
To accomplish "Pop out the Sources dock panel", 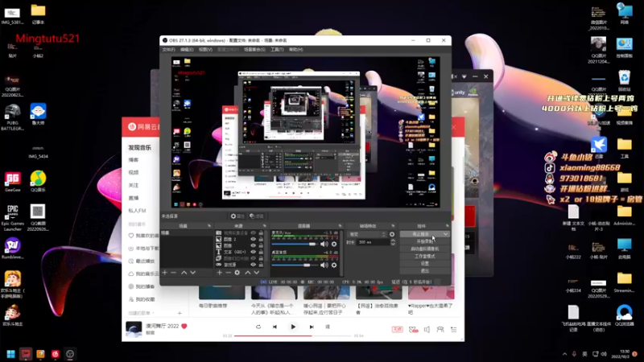I will pyautogui.click(x=265, y=226).
